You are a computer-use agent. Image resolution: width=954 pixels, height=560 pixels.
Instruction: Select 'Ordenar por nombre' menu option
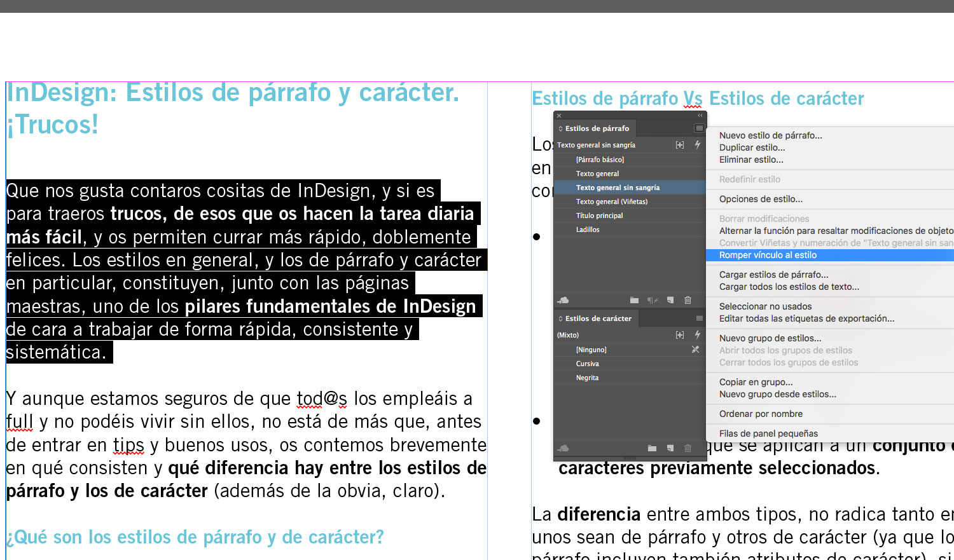(x=761, y=414)
